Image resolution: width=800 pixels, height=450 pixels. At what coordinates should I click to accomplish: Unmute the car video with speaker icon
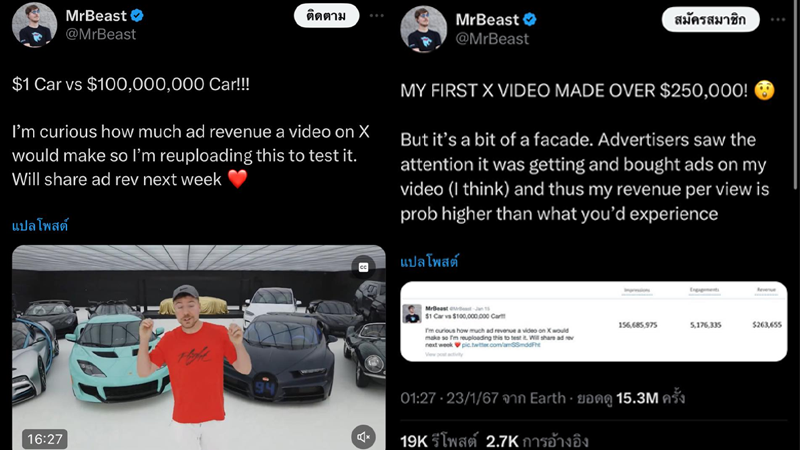363,437
